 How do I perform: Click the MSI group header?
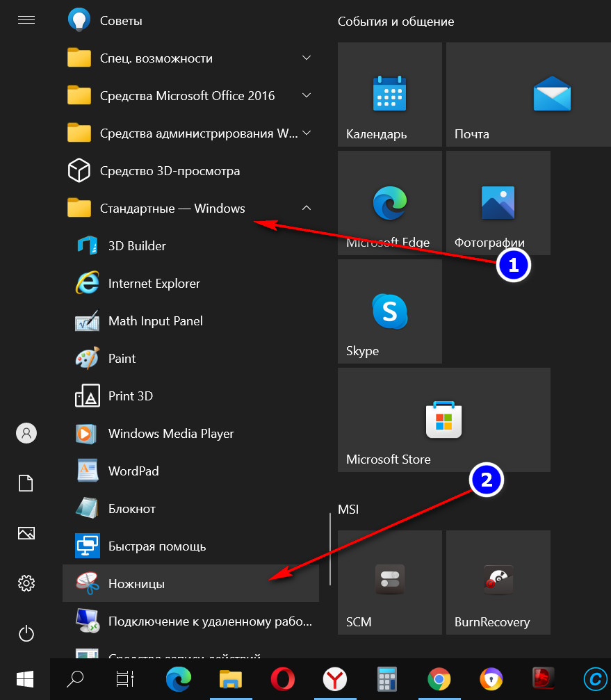tap(348, 510)
